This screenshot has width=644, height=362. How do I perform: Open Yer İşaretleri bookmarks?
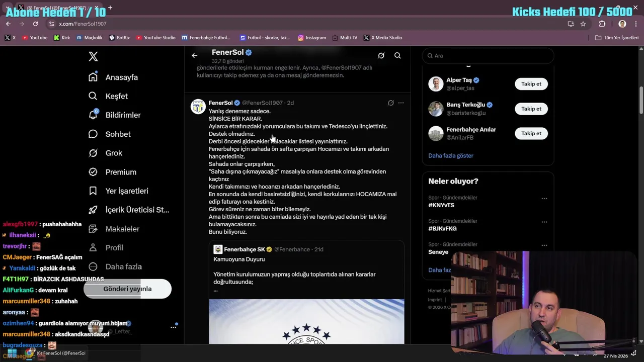click(118, 191)
